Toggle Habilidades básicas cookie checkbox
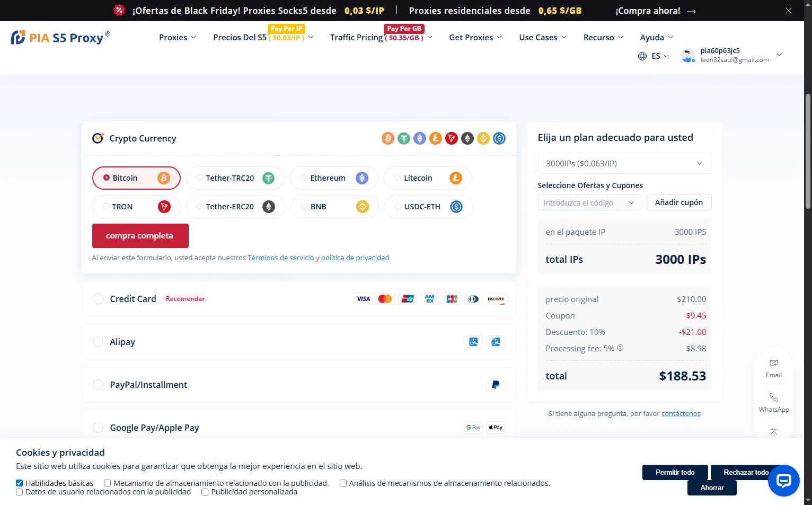The height and width of the screenshot is (505, 812). 20,483
